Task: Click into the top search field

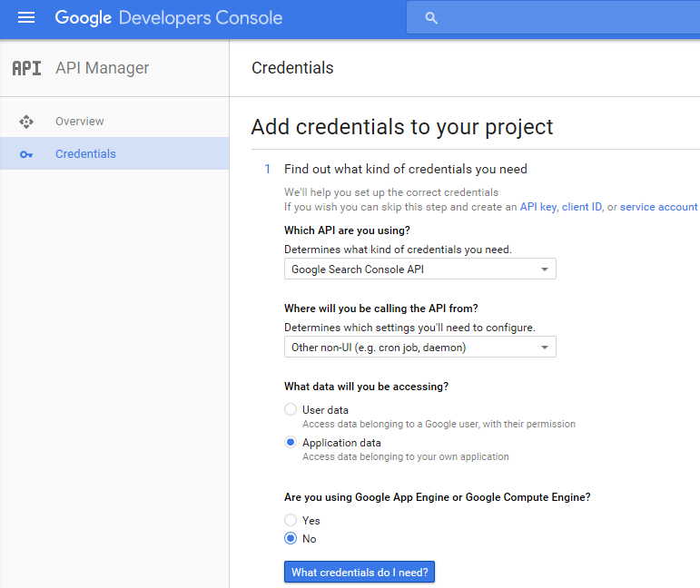Action: point(553,18)
